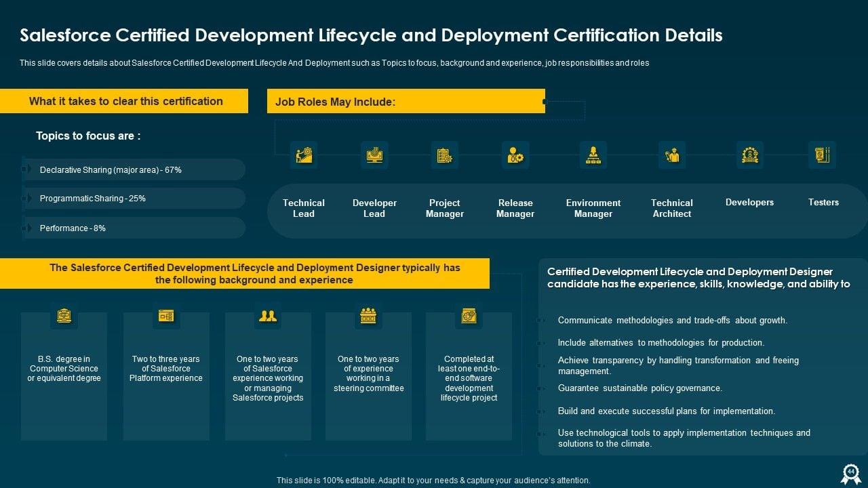This screenshot has height=488, width=868.
Task: Click the B.S. degree icon
Action: point(64,316)
